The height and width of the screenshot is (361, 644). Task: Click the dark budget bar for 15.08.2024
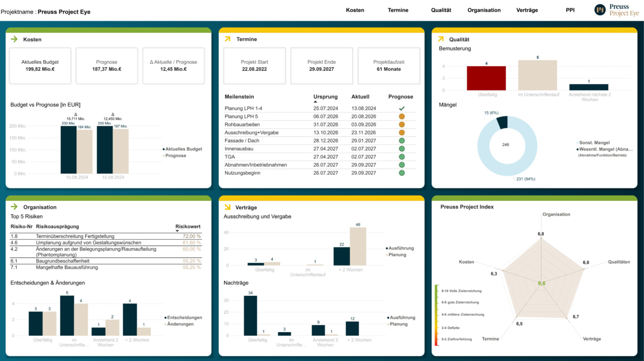tap(68, 150)
